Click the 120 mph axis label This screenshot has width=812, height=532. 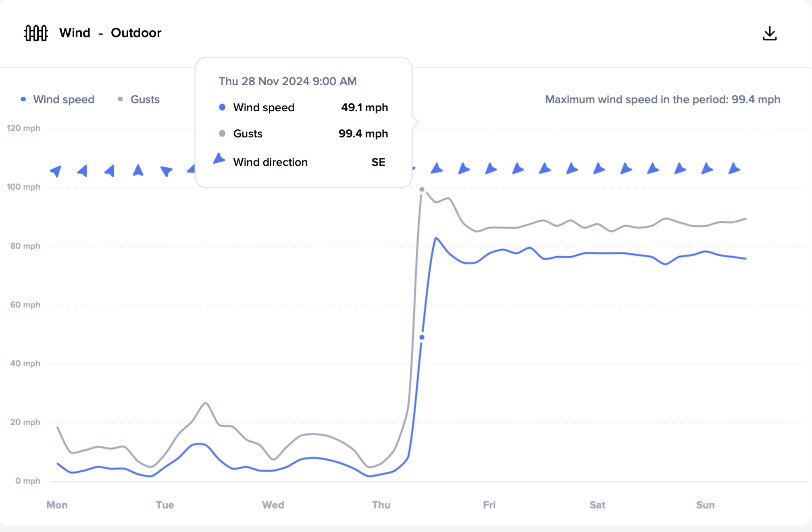[x=23, y=128]
